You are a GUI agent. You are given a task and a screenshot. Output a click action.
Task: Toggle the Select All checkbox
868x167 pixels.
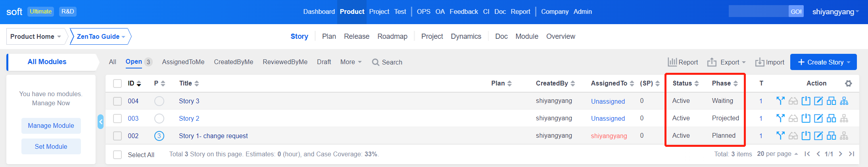pos(117,155)
